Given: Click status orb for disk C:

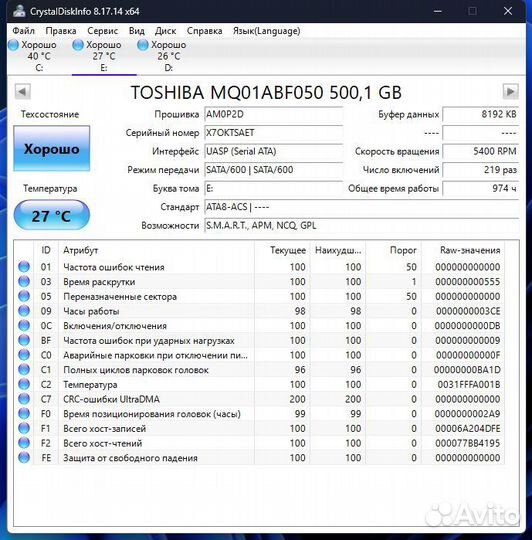Looking at the screenshot, I should (x=13, y=45).
